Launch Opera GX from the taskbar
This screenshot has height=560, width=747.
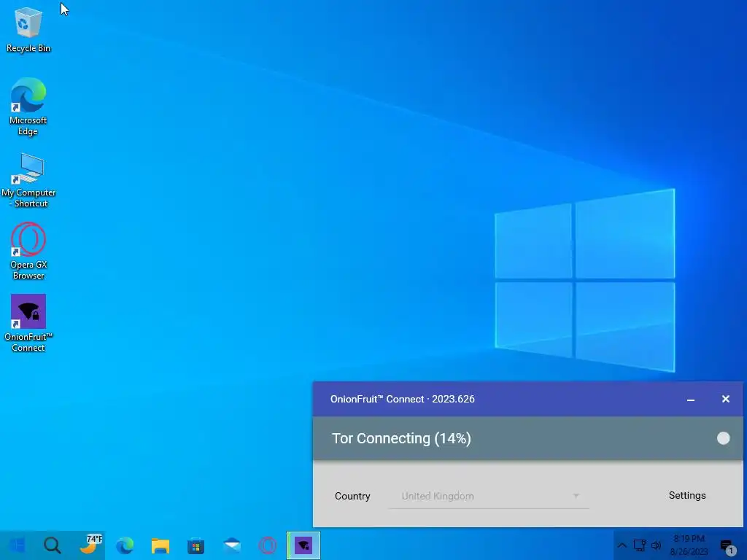click(x=267, y=545)
